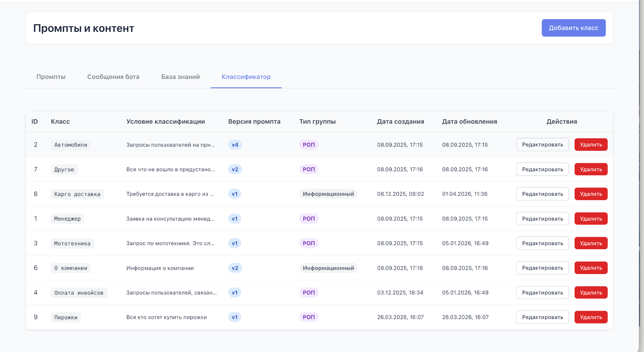Delete the Автомобили class
This screenshot has height=352, width=644.
click(591, 144)
